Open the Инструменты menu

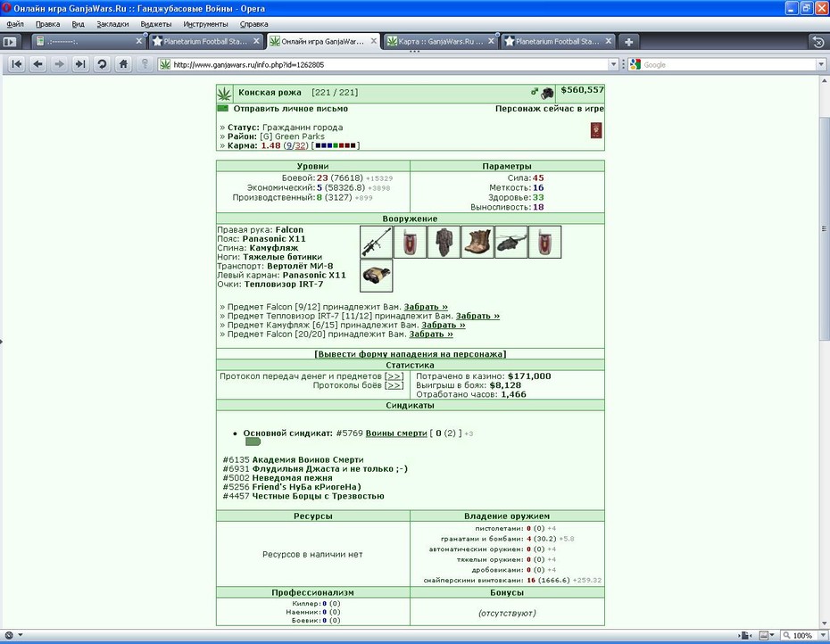click(x=205, y=24)
